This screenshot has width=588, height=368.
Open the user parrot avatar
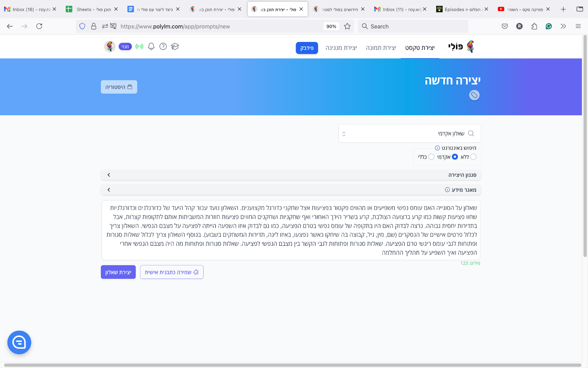click(110, 46)
